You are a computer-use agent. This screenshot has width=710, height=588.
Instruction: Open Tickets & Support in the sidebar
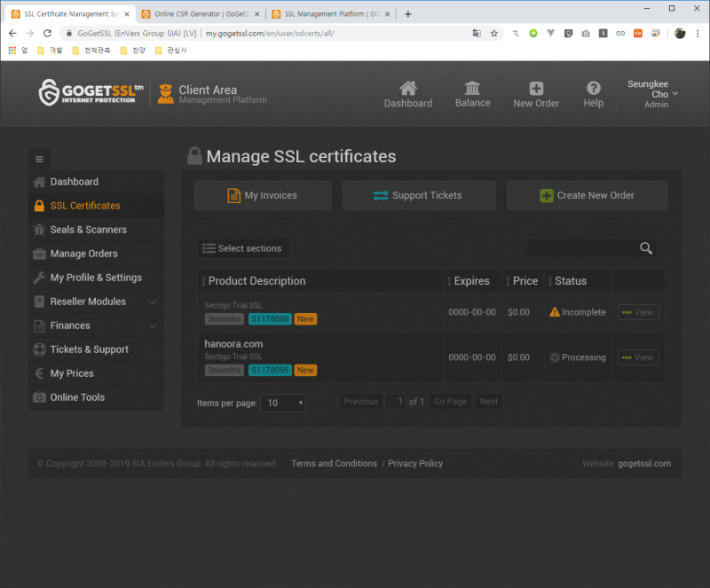click(97, 350)
